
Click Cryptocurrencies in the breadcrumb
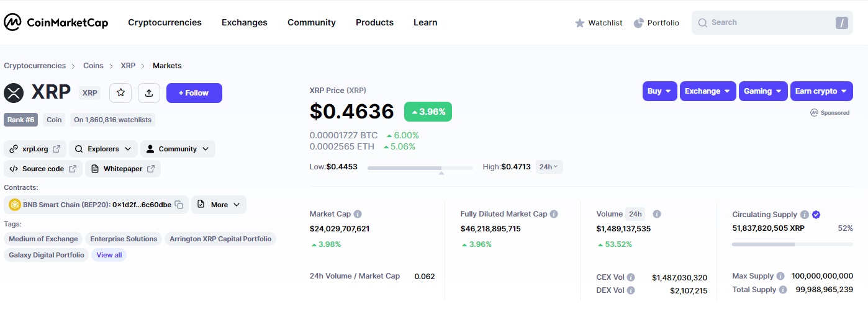point(35,66)
